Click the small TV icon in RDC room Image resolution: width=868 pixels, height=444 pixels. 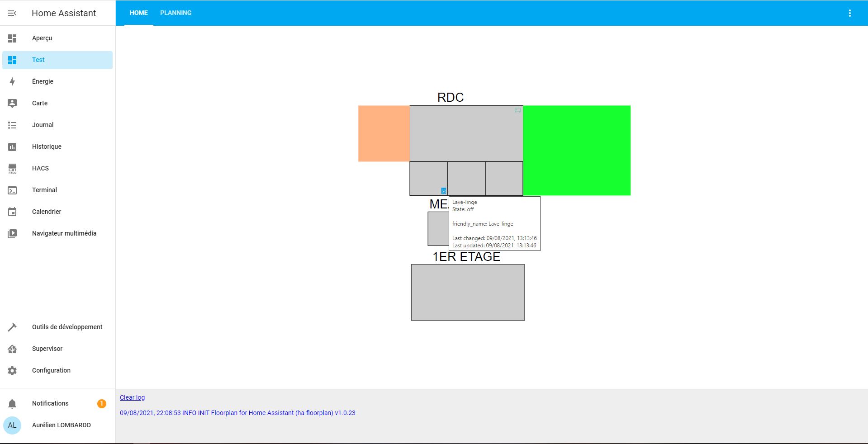pyautogui.click(x=517, y=110)
